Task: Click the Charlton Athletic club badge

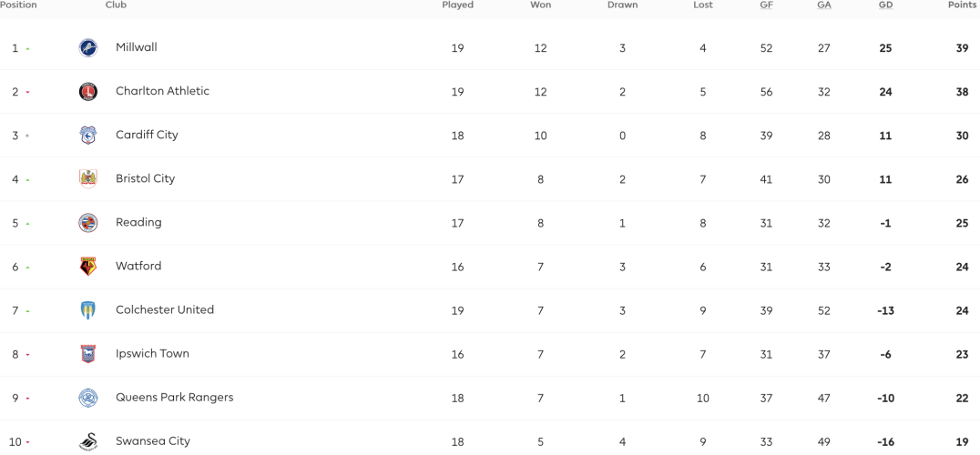Action: 88,92
